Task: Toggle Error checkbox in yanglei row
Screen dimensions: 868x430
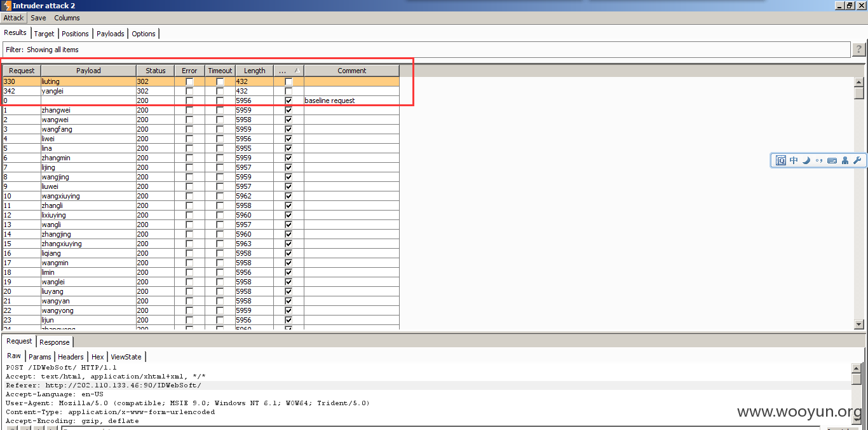Action: [x=189, y=91]
